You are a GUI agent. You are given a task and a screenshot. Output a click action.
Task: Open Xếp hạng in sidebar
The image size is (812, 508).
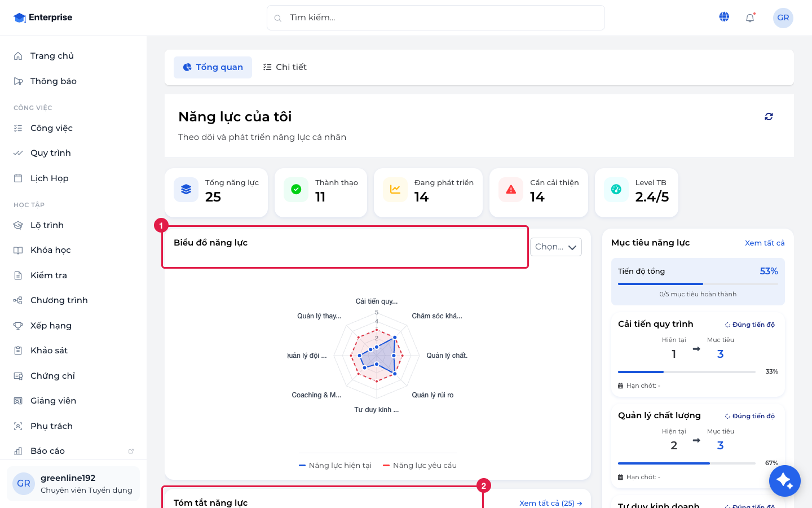click(x=73, y=326)
